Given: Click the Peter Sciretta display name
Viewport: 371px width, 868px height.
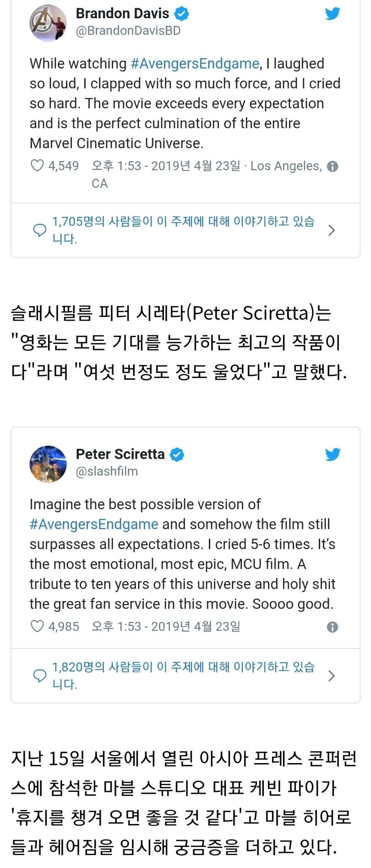Looking at the screenshot, I should 120,454.
